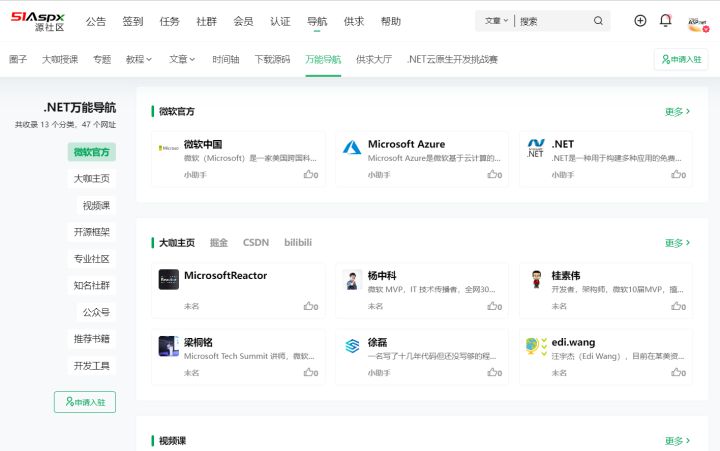Go to 圈子 in secondary nav
The height and width of the screenshot is (451, 720).
18,59
